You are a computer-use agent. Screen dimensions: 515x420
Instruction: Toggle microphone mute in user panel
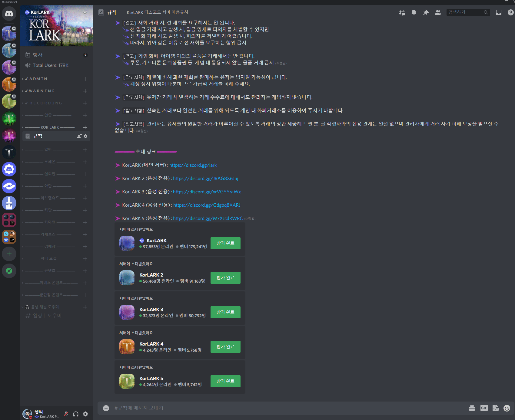(66, 414)
